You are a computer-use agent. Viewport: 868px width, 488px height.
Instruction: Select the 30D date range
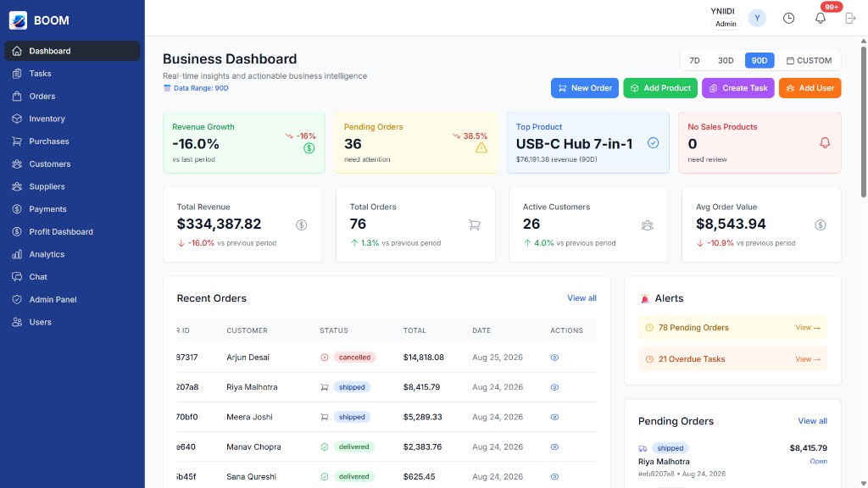(x=726, y=60)
